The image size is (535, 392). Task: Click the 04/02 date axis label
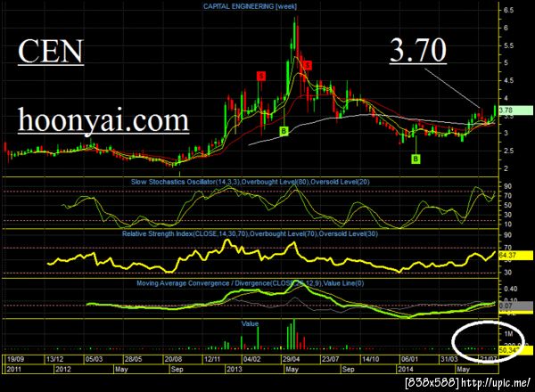251,359
